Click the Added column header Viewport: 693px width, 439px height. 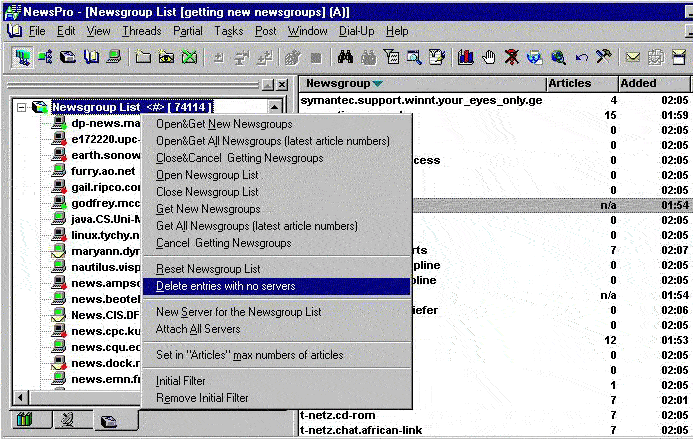(654, 83)
